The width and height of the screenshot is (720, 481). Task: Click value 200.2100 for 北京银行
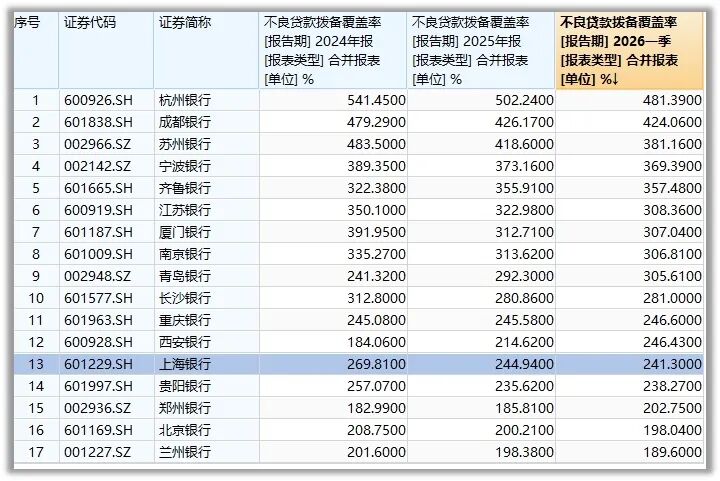pos(524,431)
